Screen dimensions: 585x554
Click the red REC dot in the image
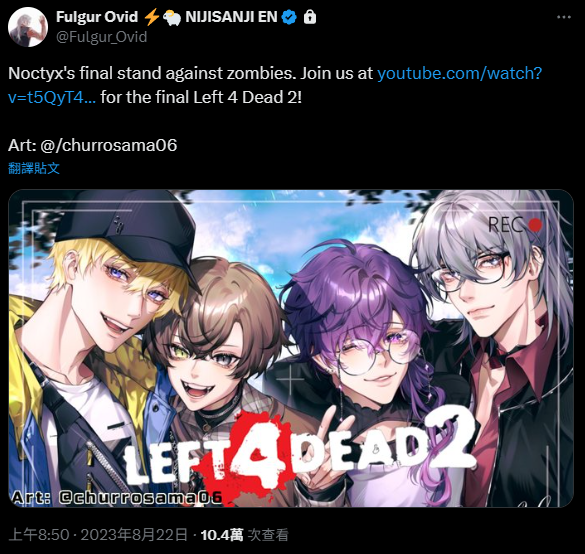(x=535, y=225)
